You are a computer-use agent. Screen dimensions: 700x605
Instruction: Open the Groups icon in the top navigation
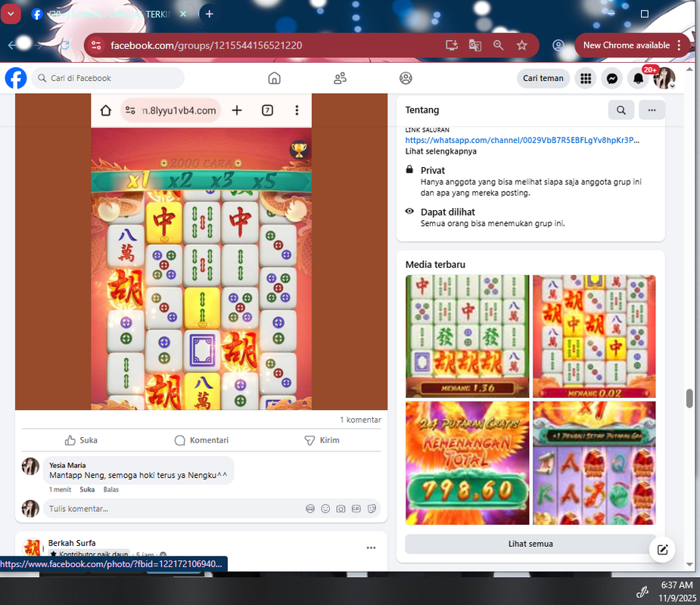point(406,78)
